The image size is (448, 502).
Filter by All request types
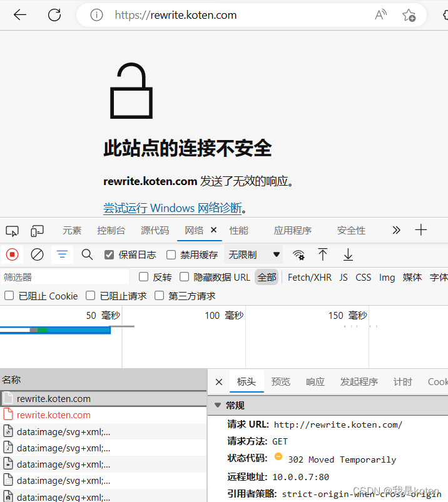267,277
